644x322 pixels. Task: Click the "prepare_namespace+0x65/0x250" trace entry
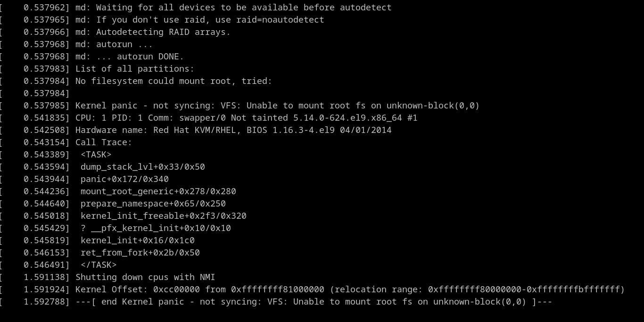[153, 204]
